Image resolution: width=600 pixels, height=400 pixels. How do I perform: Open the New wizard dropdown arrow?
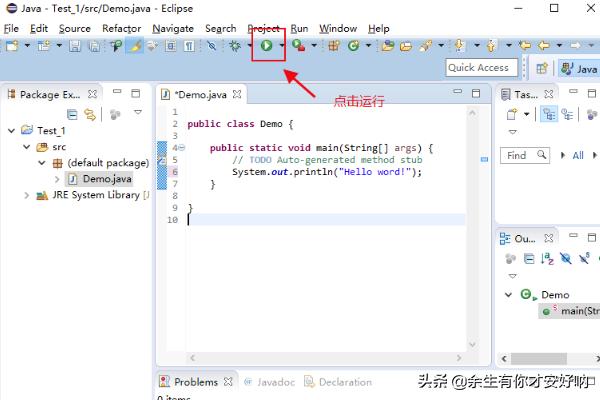click(x=27, y=46)
